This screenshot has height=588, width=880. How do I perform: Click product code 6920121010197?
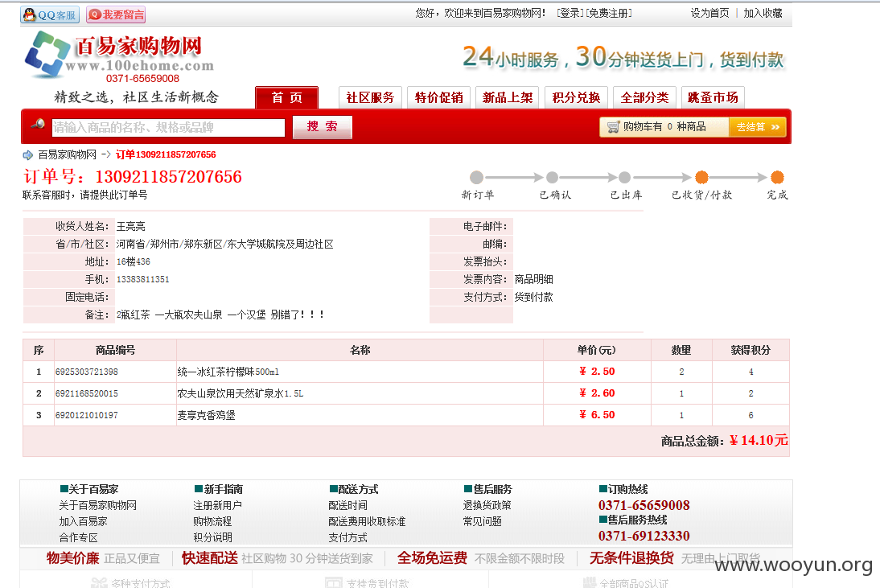click(86, 415)
